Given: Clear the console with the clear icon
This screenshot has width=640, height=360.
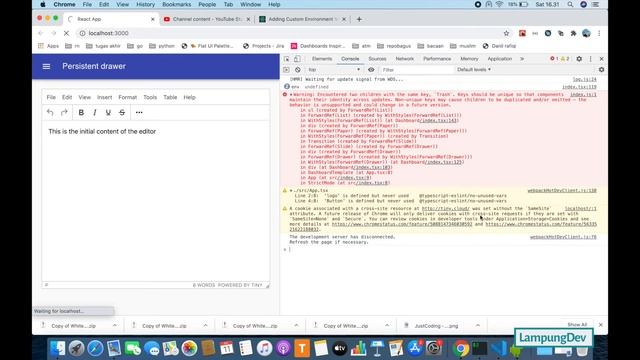Looking at the screenshot, I should [298, 70].
